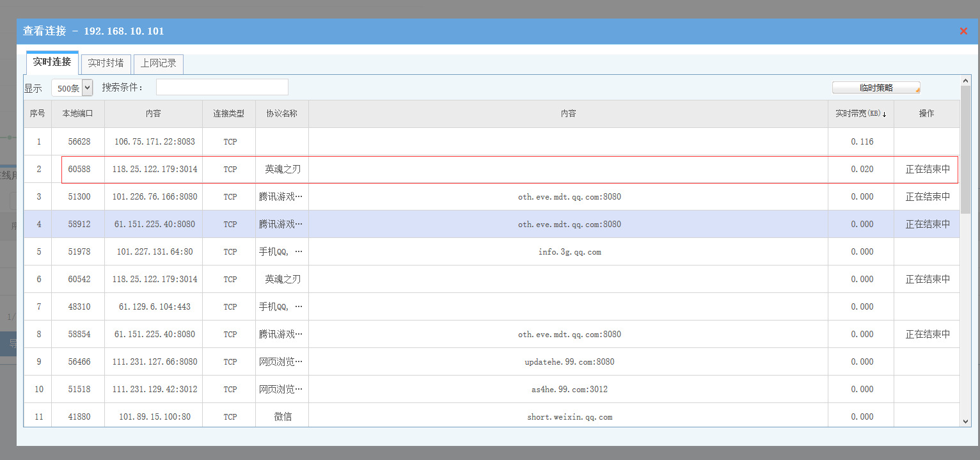Screen dimensions: 980x460
Task: Select row 1 with address 106.75.171.22:8083
Action: click(154, 142)
